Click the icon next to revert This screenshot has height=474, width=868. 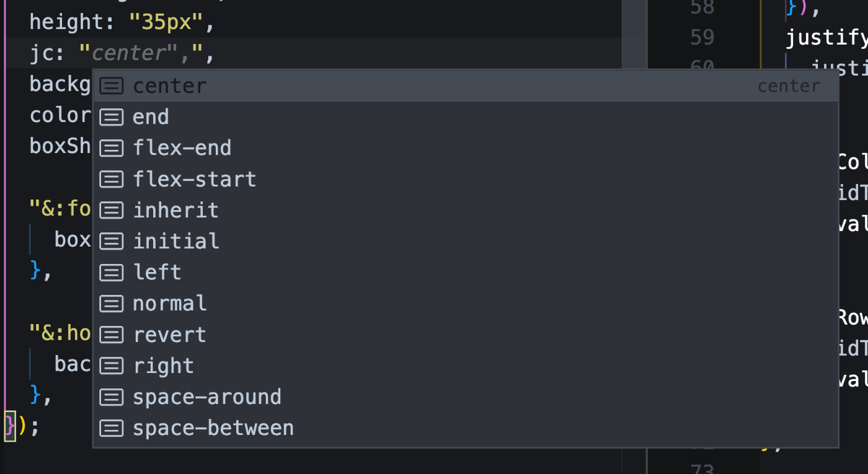(x=112, y=335)
